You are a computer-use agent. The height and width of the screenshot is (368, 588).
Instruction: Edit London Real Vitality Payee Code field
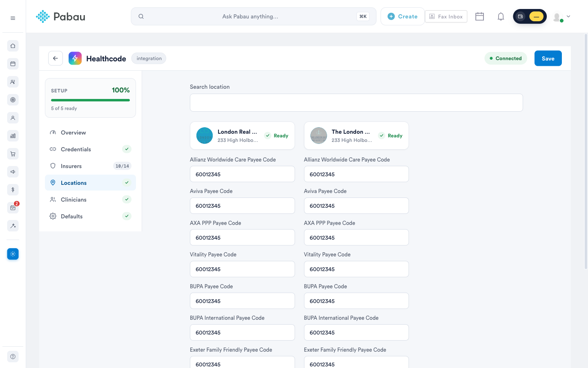[x=243, y=269]
